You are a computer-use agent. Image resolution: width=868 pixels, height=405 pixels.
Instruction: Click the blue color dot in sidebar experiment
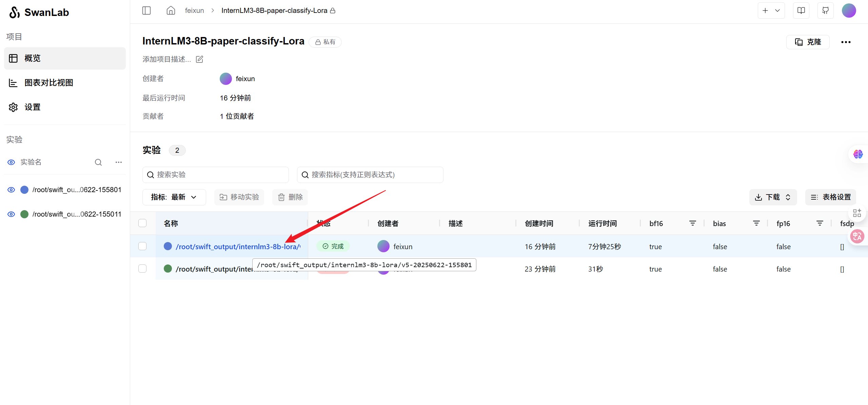click(x=24, y=190)
